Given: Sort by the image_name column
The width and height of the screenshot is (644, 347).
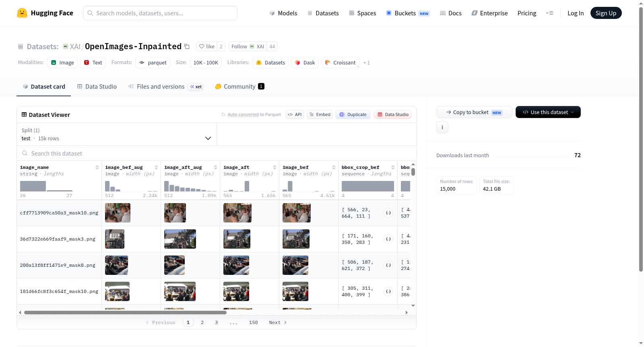Looking at the screenshot, I should point(97,167).
